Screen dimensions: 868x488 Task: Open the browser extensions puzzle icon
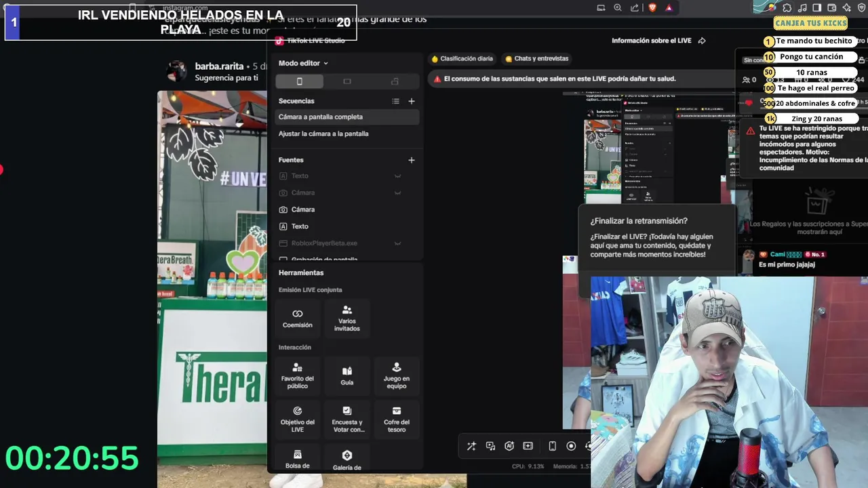coord(787,7)
